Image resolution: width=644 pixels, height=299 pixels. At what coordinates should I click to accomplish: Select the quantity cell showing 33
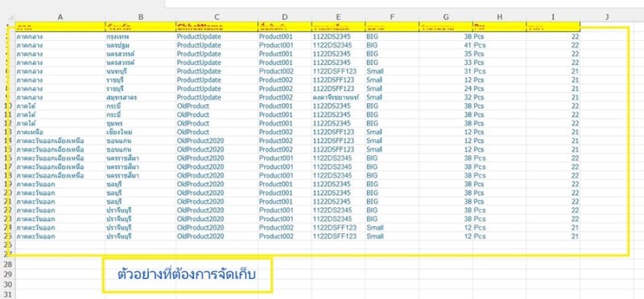(x=446, y=63)
